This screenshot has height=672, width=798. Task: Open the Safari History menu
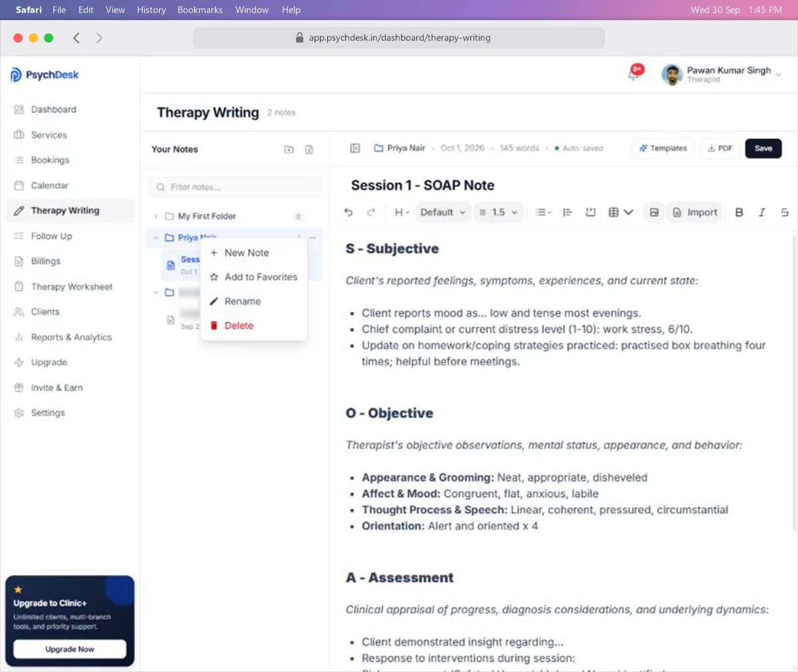[151, 10]
